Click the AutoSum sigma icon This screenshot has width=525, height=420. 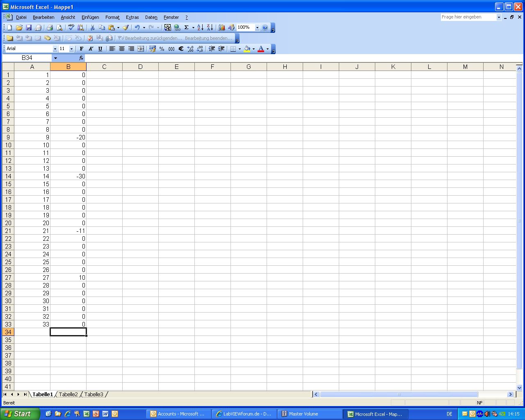click(x=187, y=27)
